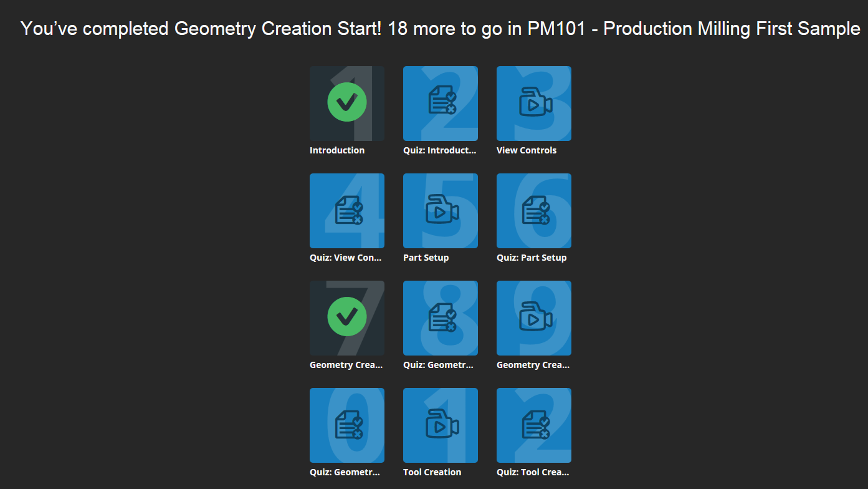Viewport: 868px width, 489px height.
Task: Open the Quiz: Introduct... label
Action: 439,150
